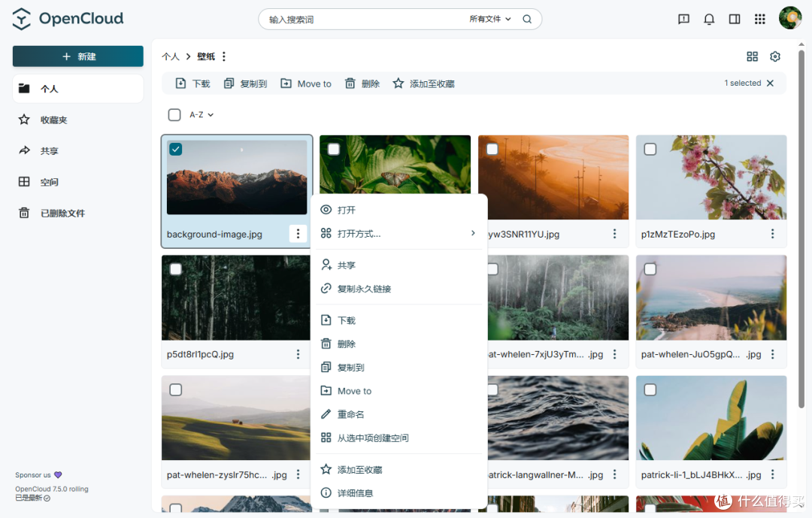Open the 所有文件 search scope dropdown
The height and width of the screenshot is (518, 812).
tap(490, 19)
